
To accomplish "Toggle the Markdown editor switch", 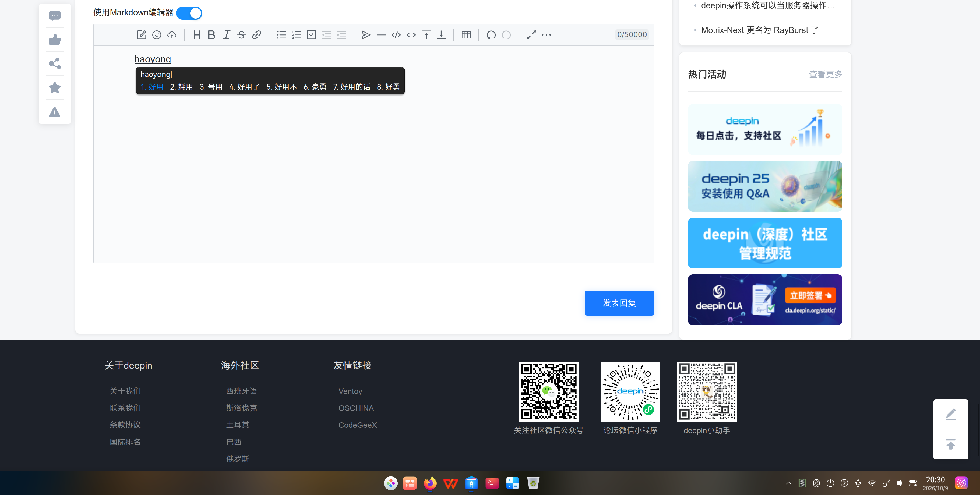I will [x=189, y=13].
